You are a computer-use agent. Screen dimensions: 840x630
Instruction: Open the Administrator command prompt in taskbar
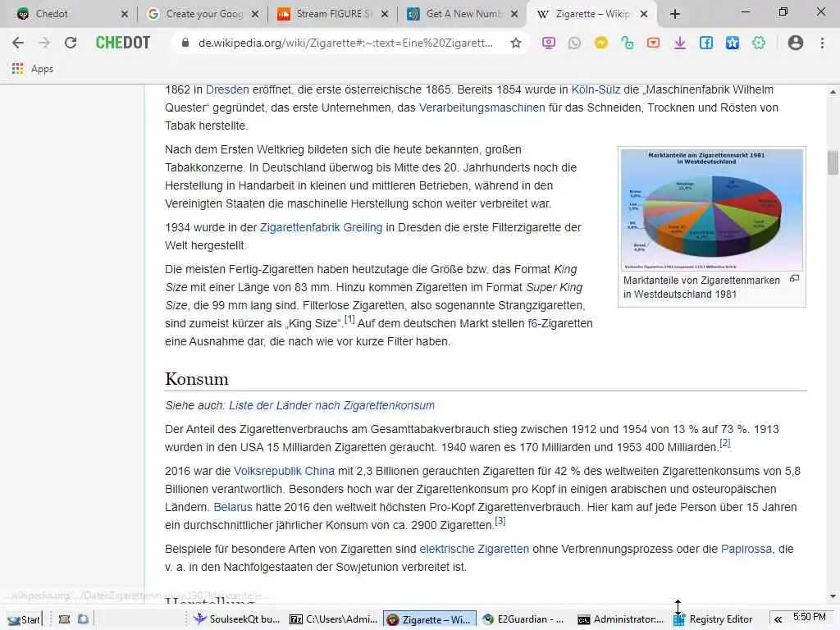tap(621, 619)
